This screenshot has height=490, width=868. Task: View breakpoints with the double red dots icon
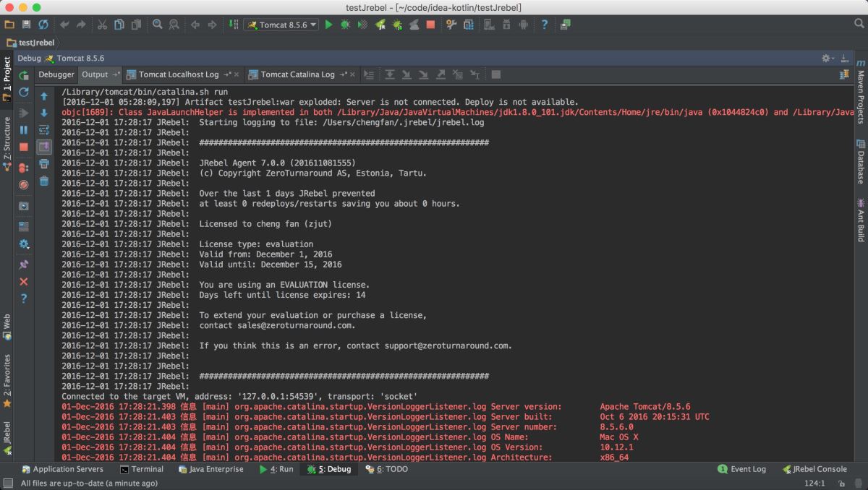click(x=23, y=168)
